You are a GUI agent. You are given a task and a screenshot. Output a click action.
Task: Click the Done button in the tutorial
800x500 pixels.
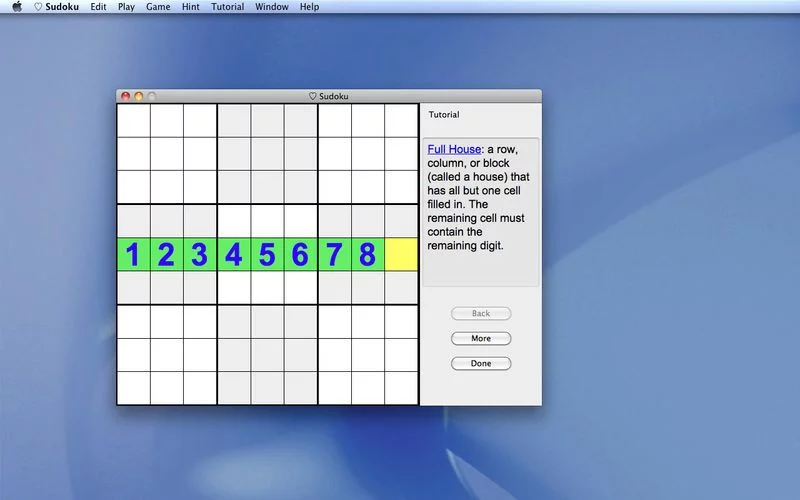[x=481, y=363]
